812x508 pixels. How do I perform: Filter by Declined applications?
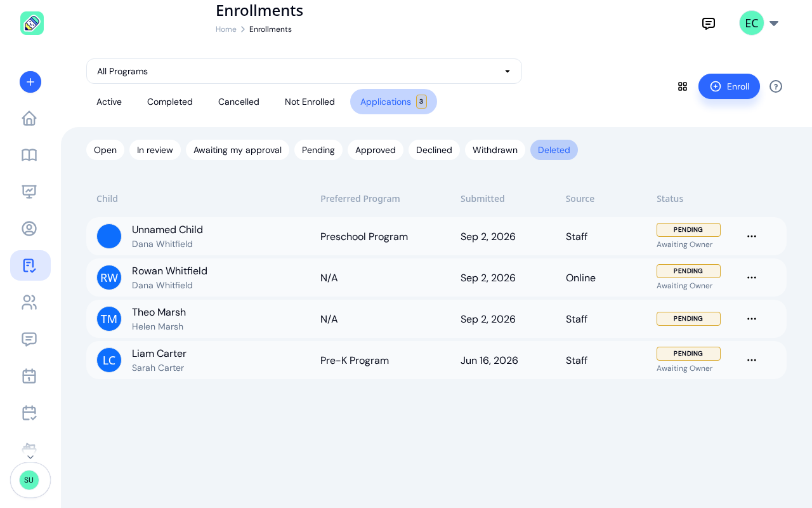[434, 150]
